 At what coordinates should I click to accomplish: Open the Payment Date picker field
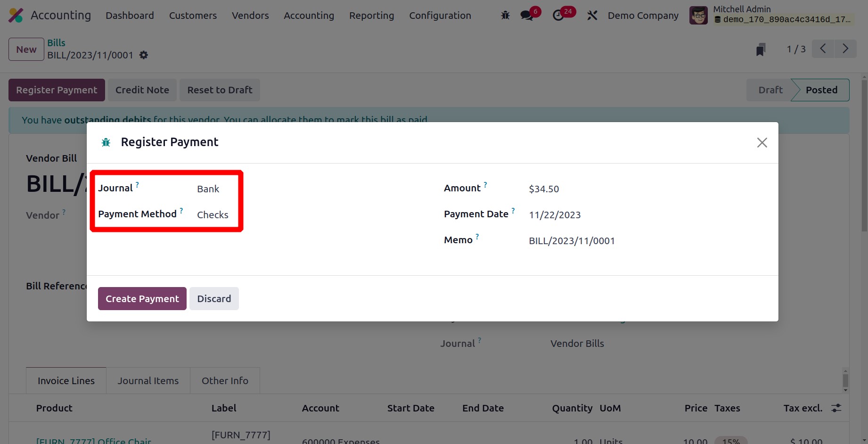tap(555, 215)
